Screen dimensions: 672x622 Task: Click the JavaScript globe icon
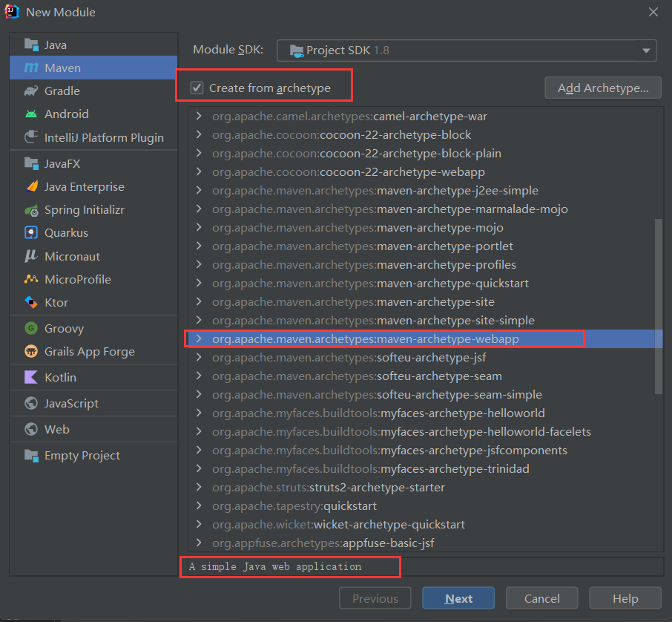coord(31,403)
